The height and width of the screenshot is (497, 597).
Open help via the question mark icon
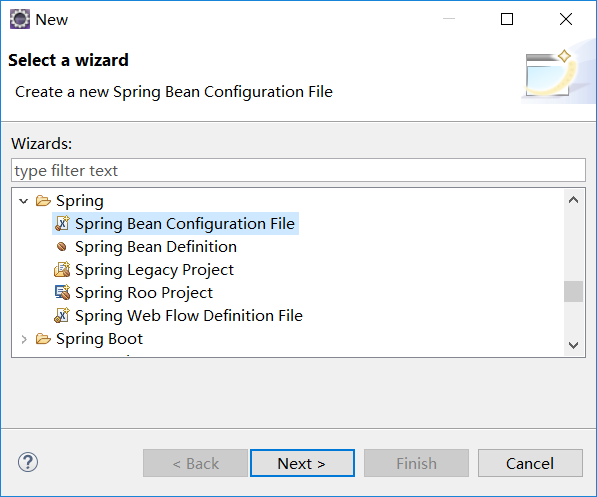tap(28, 462)
